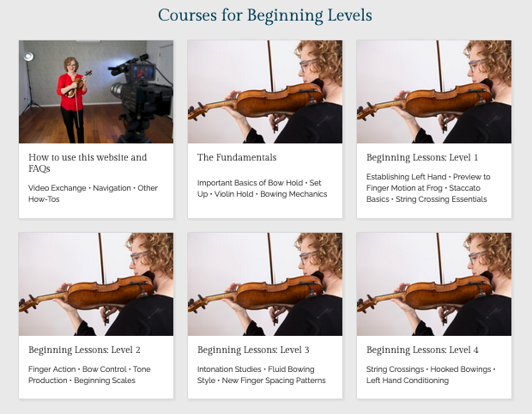Click the Intonation Studies Fluid Bowing description

coord(261,374)
